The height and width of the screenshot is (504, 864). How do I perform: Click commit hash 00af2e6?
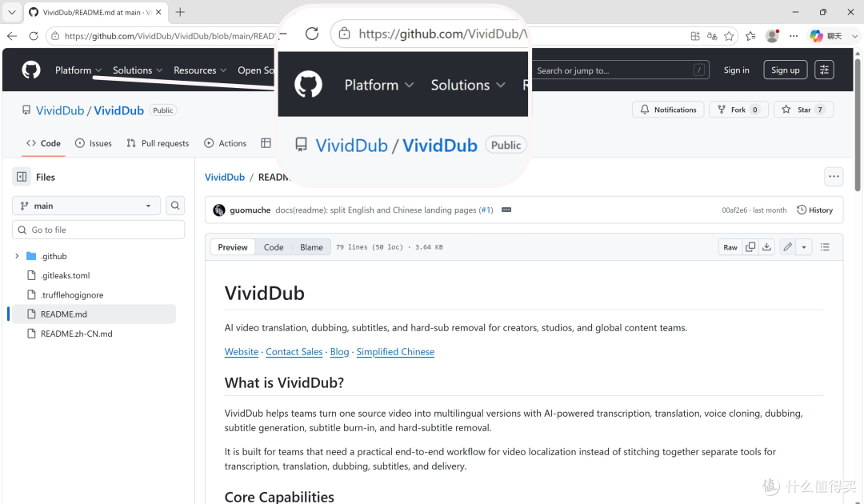tap(734, 210)
